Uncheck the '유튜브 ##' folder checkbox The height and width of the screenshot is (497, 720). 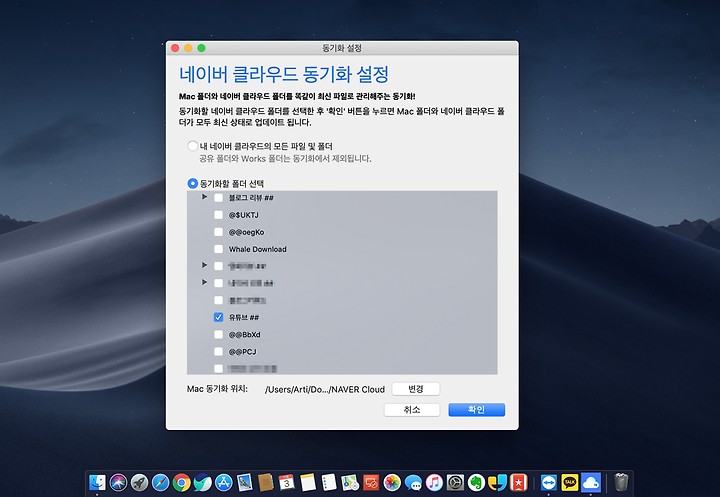(x=219, y=317)
